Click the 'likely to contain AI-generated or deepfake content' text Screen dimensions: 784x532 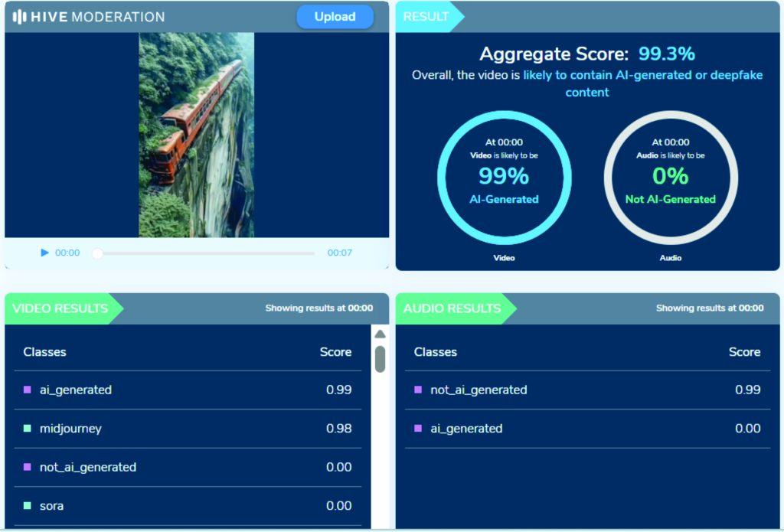pos(642,83)
